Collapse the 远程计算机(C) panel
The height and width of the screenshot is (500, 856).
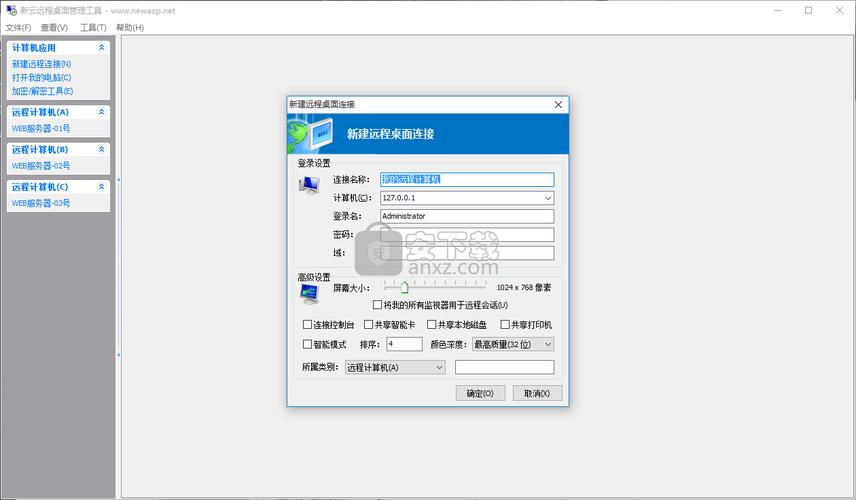(101, 187)
